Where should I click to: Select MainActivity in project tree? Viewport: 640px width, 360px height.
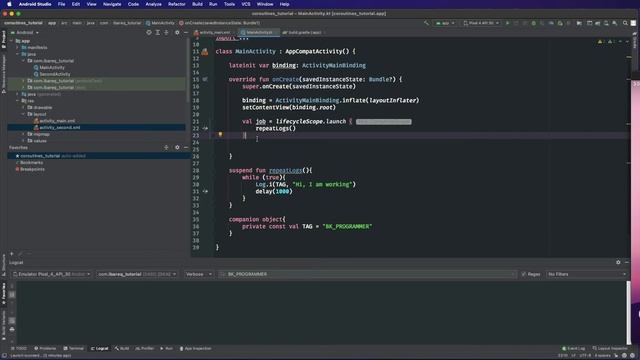(x=52, y=67)
